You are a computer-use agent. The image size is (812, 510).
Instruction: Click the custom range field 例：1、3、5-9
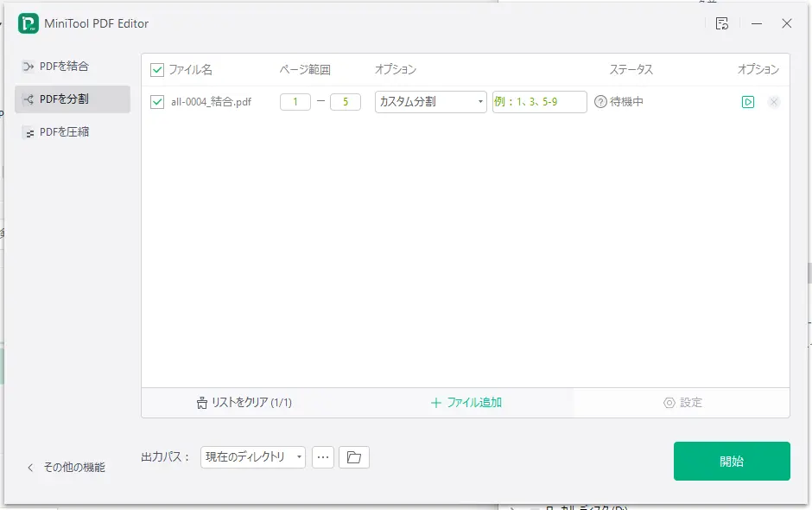point(540,102)
